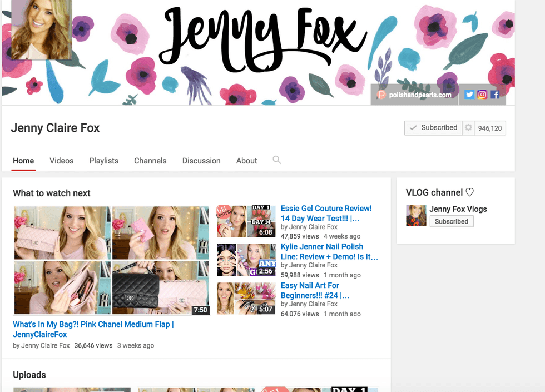Image resolution: width=545 pixels, height=392 pixels.
Task: Open the Playlists tab
Action: tap(103, 161)
